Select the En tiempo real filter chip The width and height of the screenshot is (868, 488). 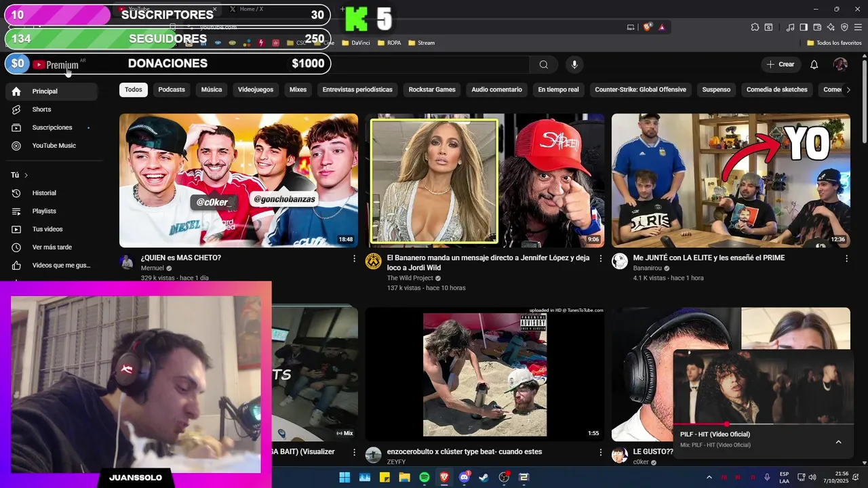(x=559, y=89)
